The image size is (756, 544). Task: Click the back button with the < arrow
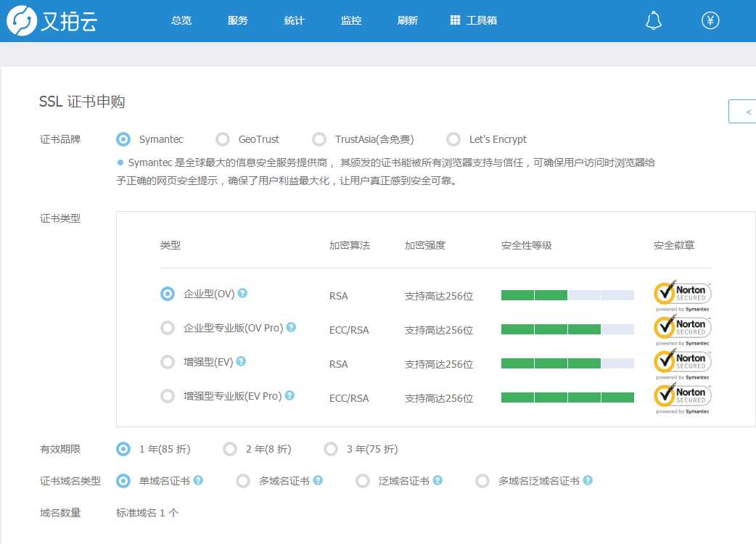(742, 111)
